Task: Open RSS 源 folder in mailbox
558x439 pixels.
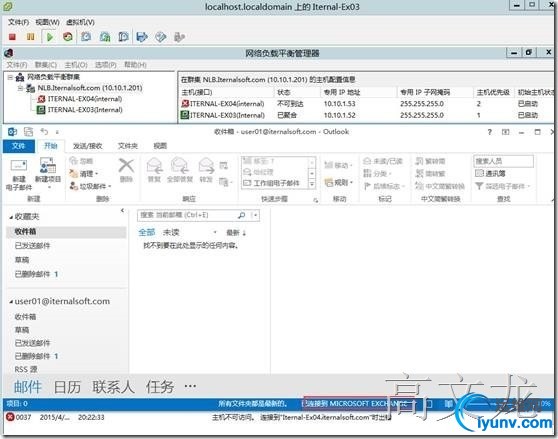Action: tap(26, 369)
